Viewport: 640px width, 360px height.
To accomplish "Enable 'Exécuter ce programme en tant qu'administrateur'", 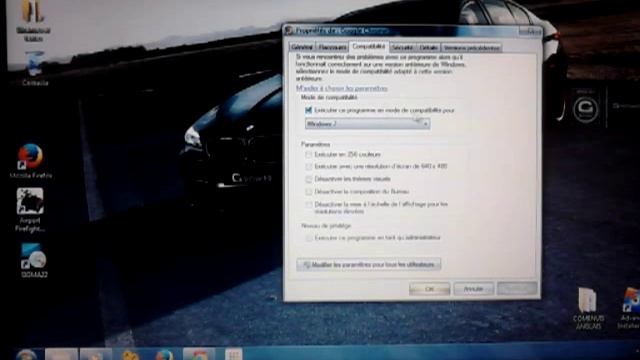I will click(x=309, y=238).
